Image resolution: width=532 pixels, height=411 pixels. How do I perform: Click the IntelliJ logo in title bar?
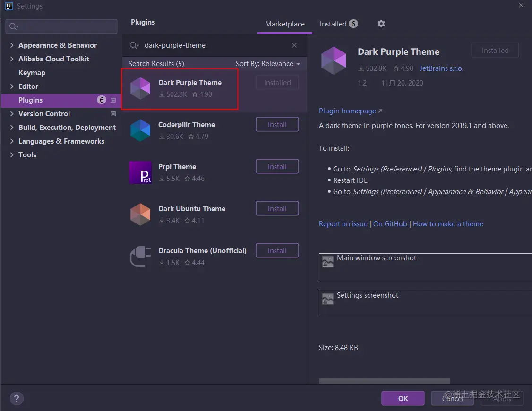point(9,6)
